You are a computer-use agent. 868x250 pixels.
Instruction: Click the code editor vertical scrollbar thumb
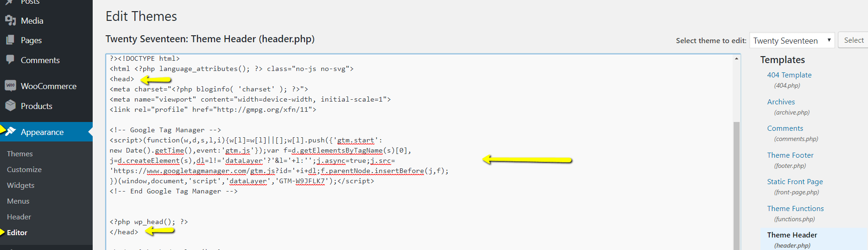[x=736, y=186]
